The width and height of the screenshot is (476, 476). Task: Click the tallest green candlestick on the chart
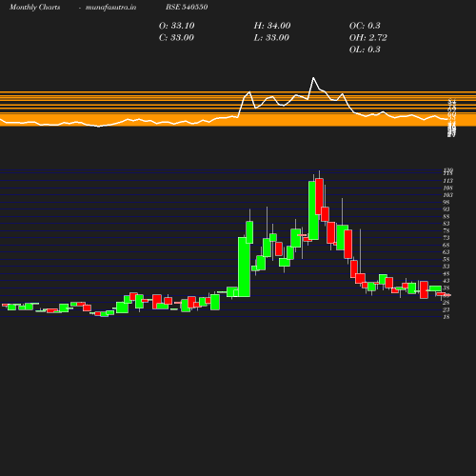coord(244,267)
